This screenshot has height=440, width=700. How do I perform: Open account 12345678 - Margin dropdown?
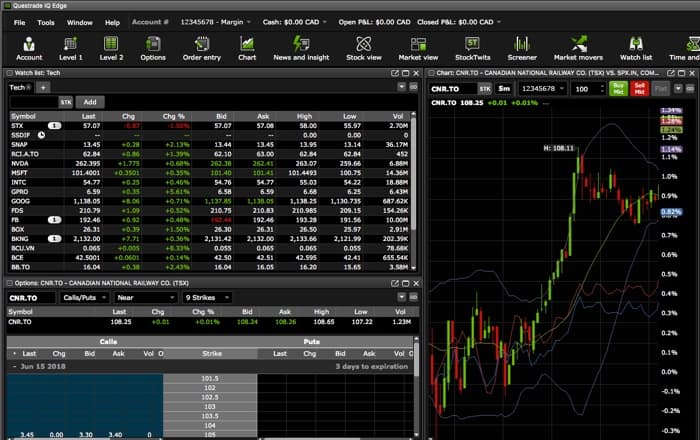point(215,22)
